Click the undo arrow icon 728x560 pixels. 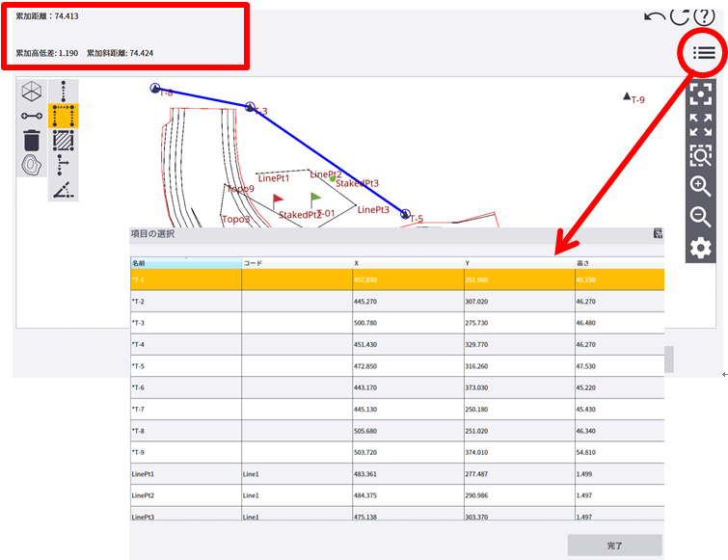(x=654, y=16)
